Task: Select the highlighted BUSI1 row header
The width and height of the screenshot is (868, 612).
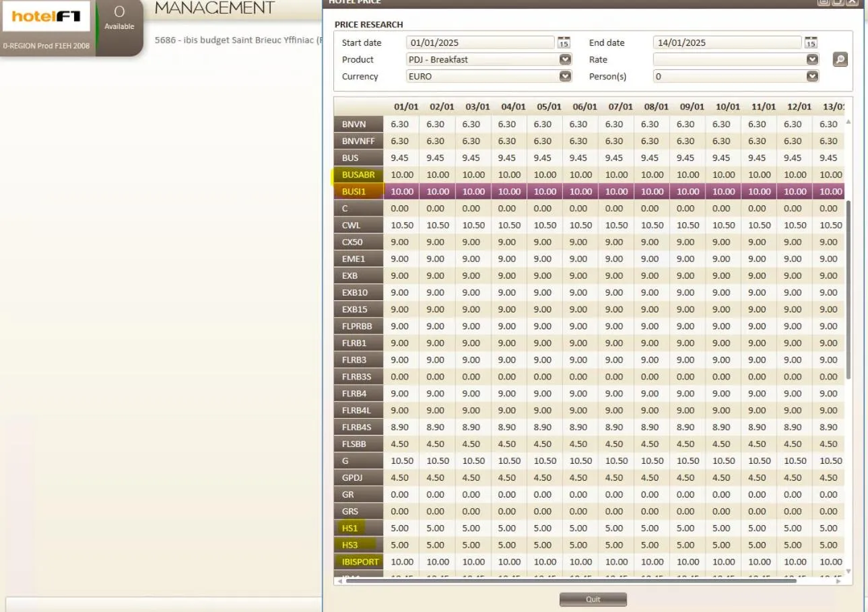Action: [358, 191]
